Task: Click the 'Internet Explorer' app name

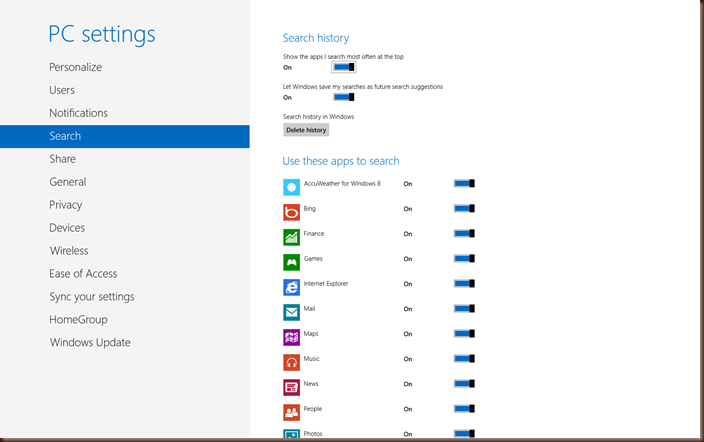Action: tap(326, 283)
